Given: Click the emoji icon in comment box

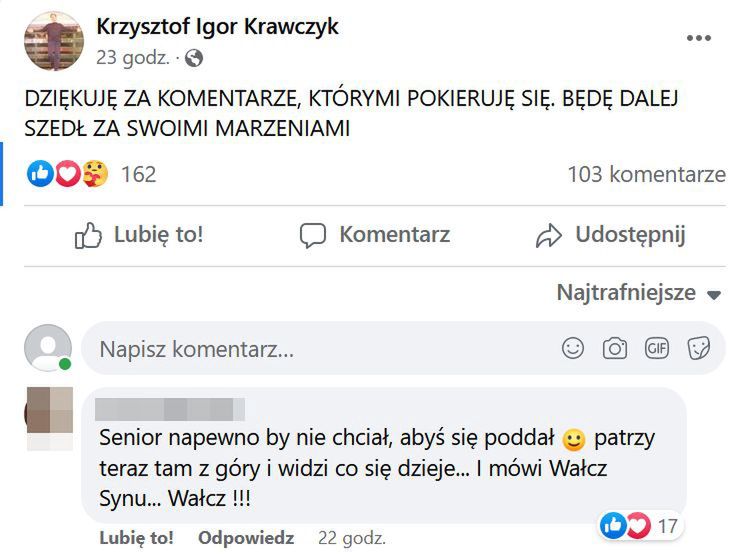Looking at the screenshot, I should coord(573,348).
